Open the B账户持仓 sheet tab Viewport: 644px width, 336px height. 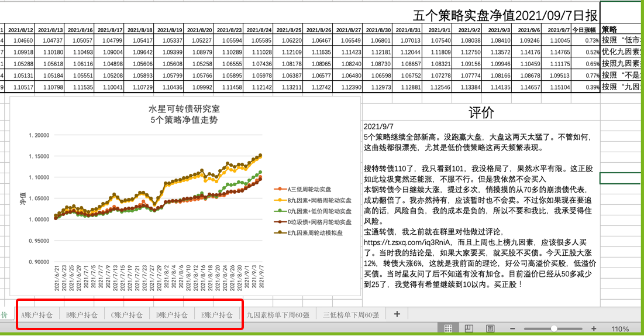click(82, 315)
